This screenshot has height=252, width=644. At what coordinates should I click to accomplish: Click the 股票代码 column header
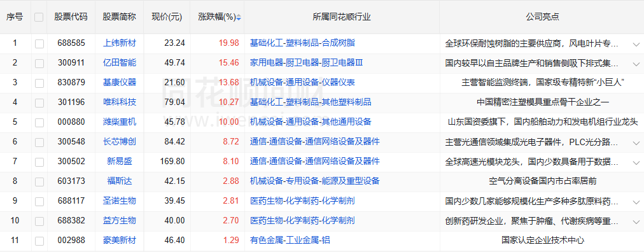click(x=71, y=17)
